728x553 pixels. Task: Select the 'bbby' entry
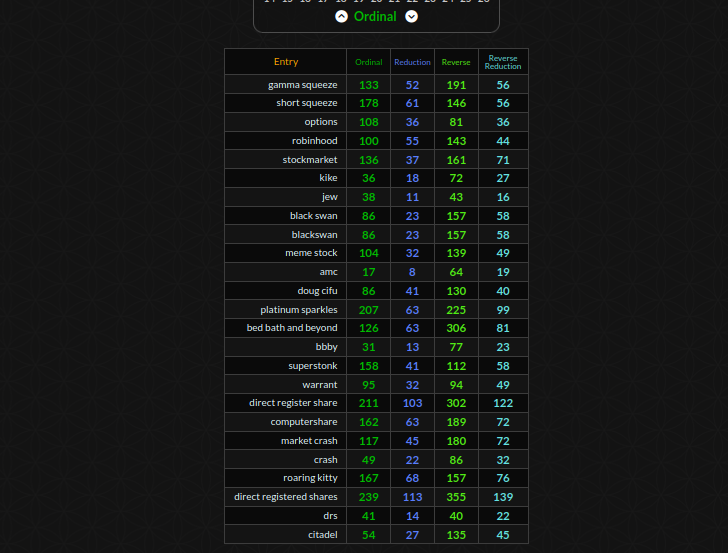327,347
